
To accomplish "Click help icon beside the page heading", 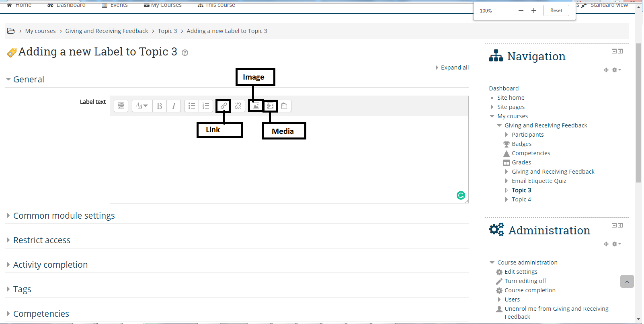I will pyautogui.click(x=185, y=53).
